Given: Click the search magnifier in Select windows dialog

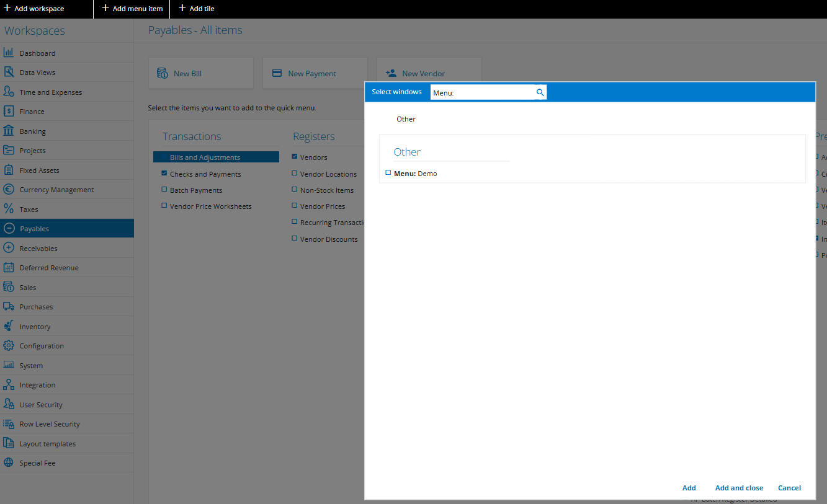Looking at the screenshot, I should [540, 91].
